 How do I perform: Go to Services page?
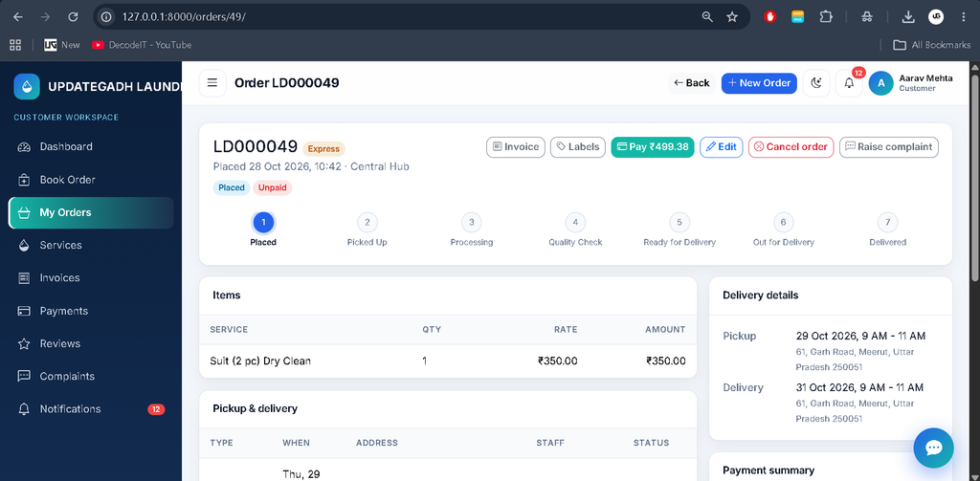pyautogui.click(x=91, y=245)
